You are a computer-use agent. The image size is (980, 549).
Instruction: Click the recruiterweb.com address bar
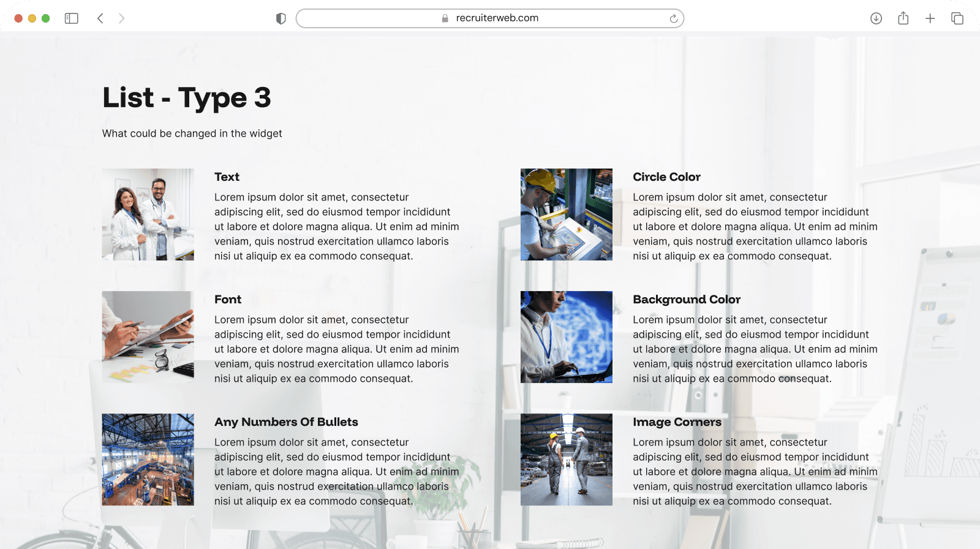490,18
